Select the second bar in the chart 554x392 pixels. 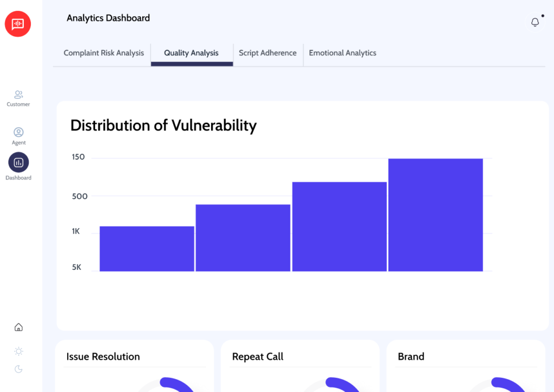pyautogui.click(x=243, y=238)
